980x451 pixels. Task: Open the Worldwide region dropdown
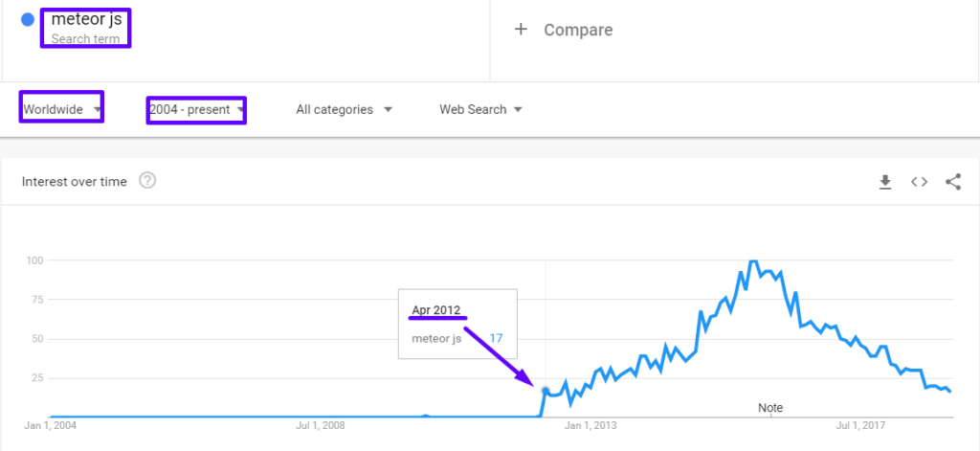tap(62, 109)
